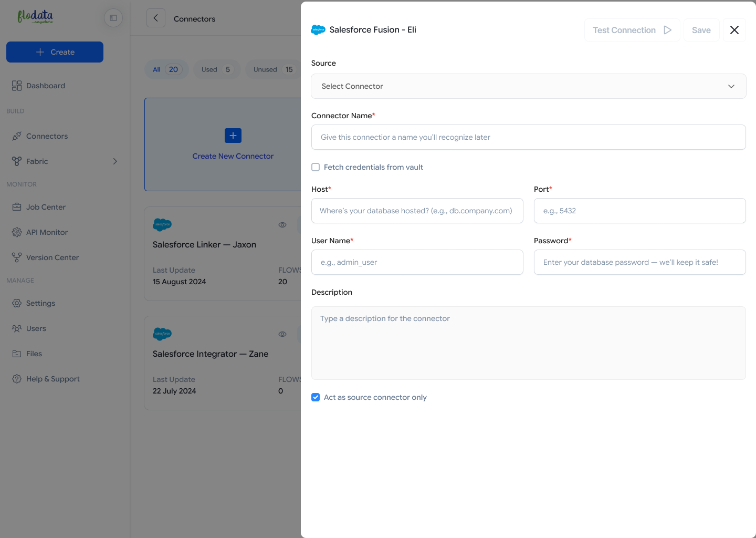Close the Salesforce Fusion panel
Image resolution: width=756 pixels, height=538 pixels.
click(734, 30)
